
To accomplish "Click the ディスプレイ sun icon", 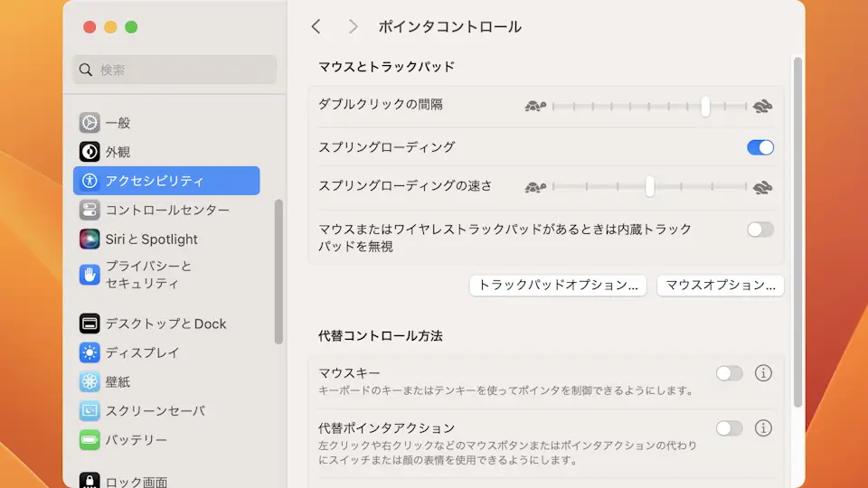I will [x=90, y=352].
